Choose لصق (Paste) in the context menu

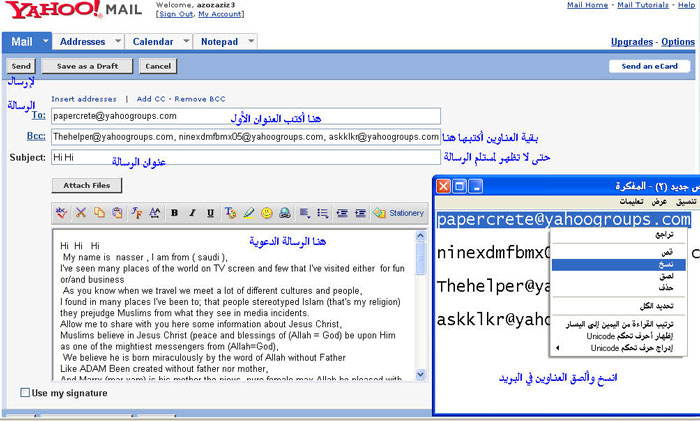pyautogui.click(x=618, y=276)
